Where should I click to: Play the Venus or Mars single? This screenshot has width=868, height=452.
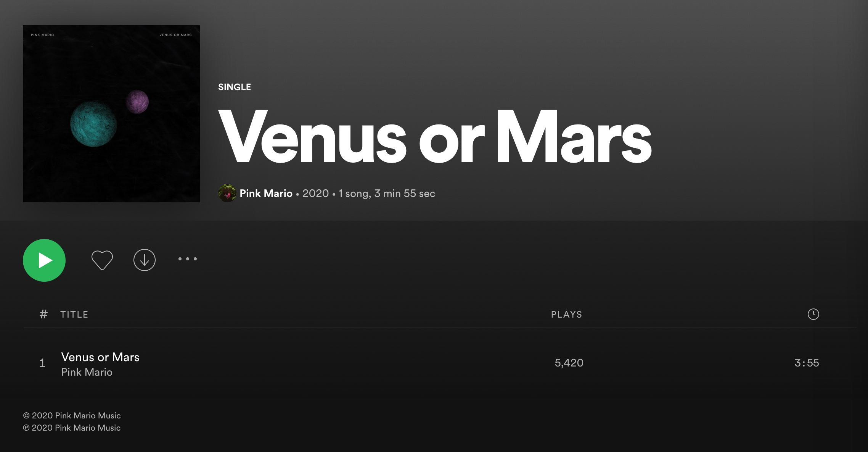tap(44, 260)
